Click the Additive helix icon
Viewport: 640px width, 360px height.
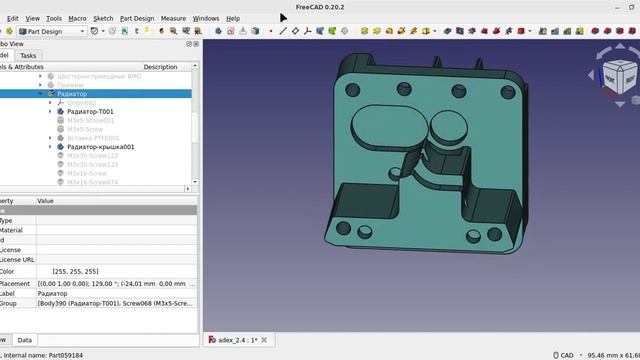pyautogui.click(x=413, y=31)
